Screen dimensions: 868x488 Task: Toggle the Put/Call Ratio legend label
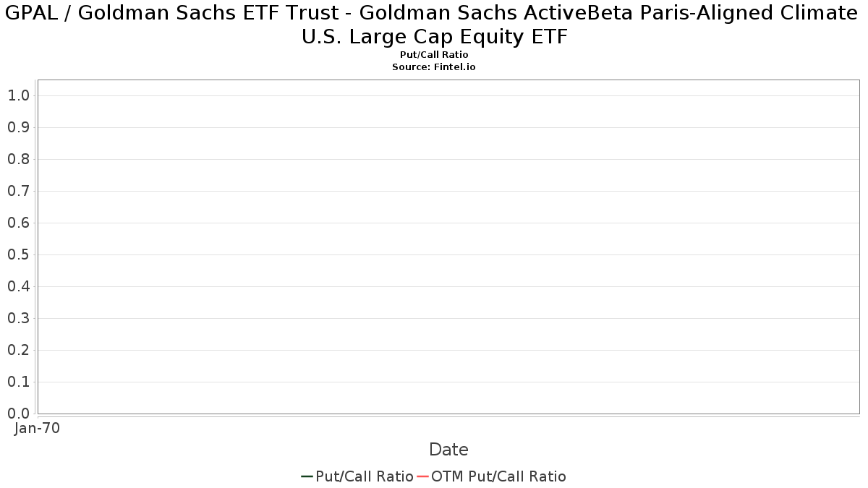tap(364, 476)
